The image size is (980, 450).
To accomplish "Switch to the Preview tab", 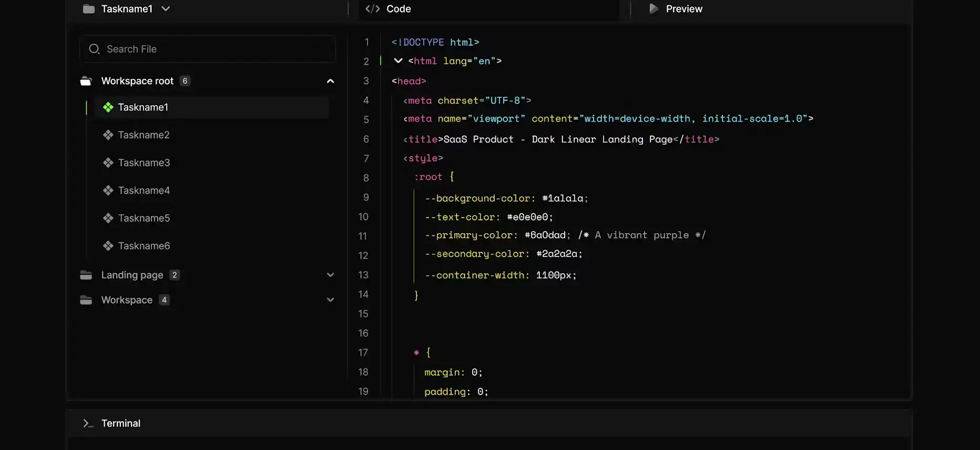I will [676, 9].
